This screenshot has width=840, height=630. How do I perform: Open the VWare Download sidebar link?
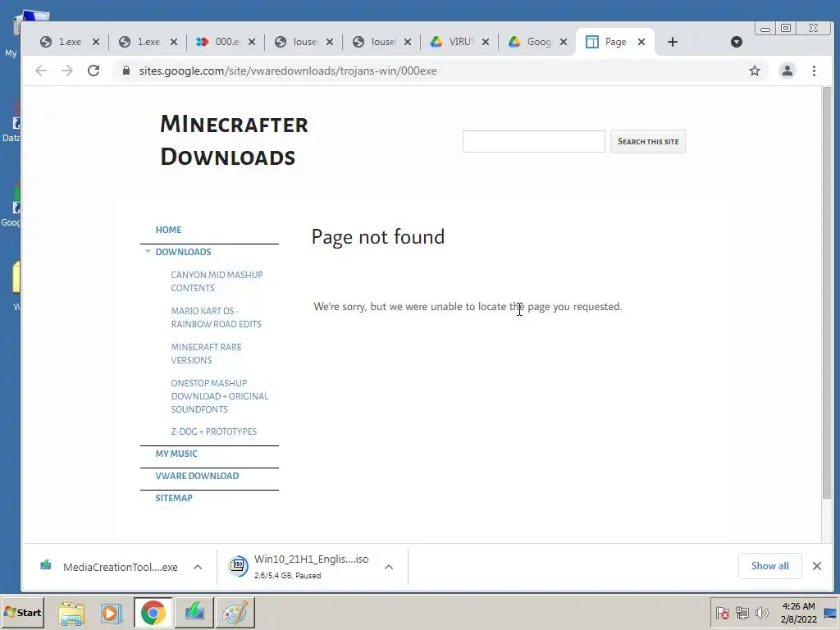197,476
